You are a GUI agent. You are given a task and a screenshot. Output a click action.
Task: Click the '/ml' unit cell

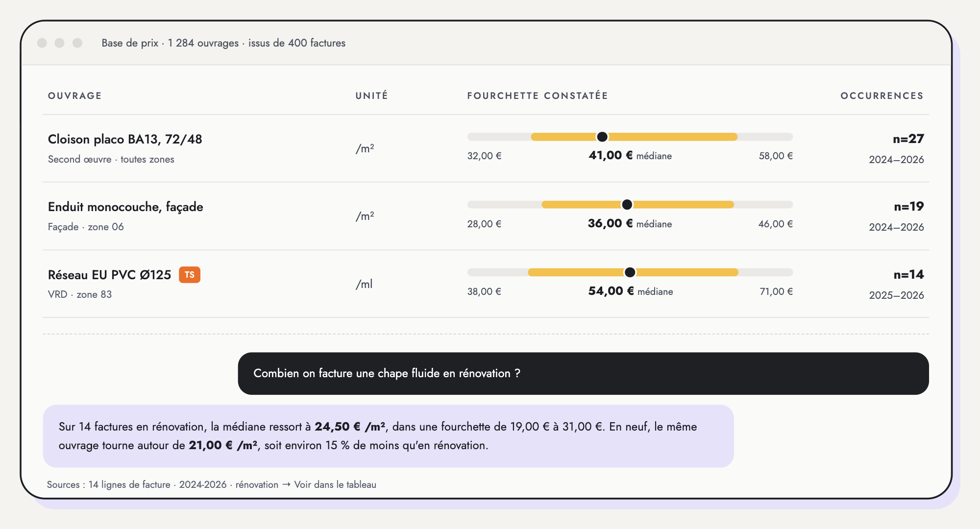click(x=364, y=284)
